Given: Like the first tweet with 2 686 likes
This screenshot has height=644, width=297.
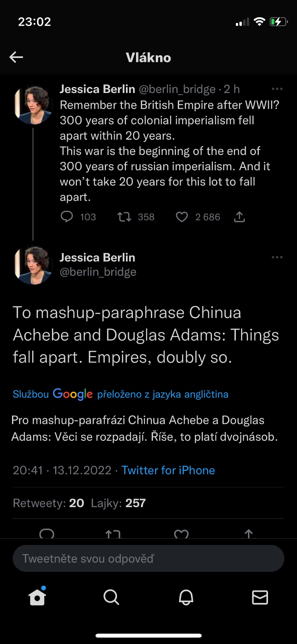Looking at the screenshot, I should tap(182, 217).
